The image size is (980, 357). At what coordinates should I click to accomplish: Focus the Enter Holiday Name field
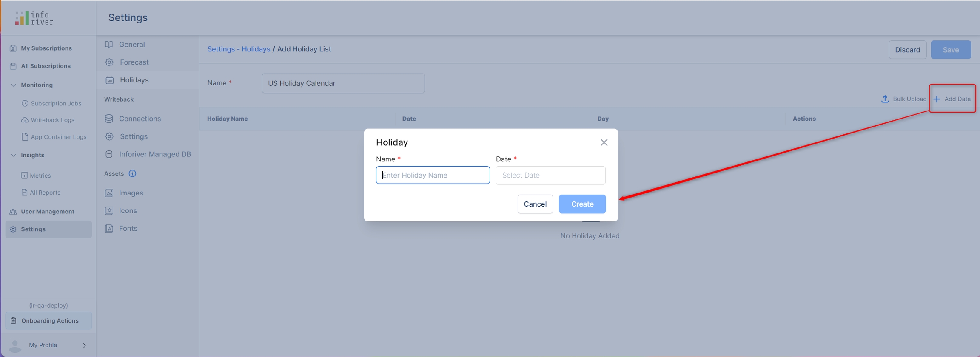tap(433, 175)
